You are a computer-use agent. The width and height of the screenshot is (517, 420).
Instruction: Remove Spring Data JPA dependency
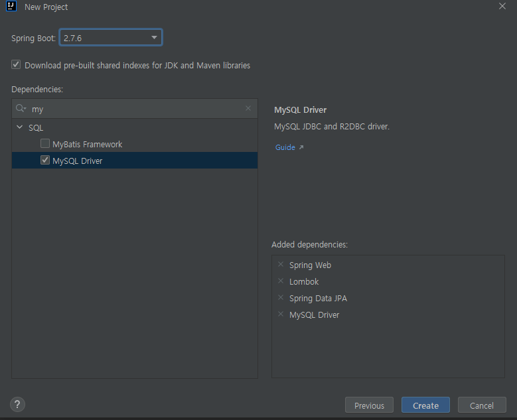pos(281,297)
